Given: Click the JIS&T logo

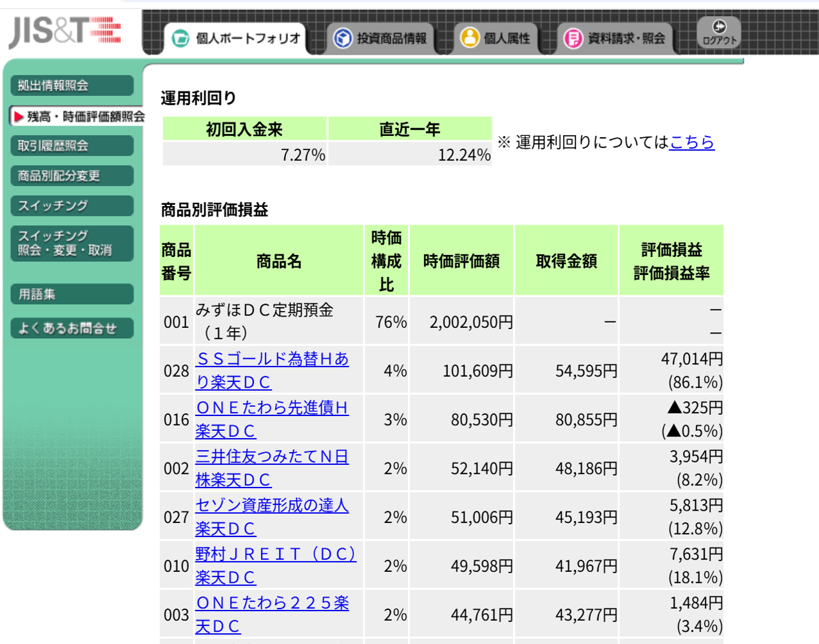Looking at the screenshot, I should click(x=64, y=31).
